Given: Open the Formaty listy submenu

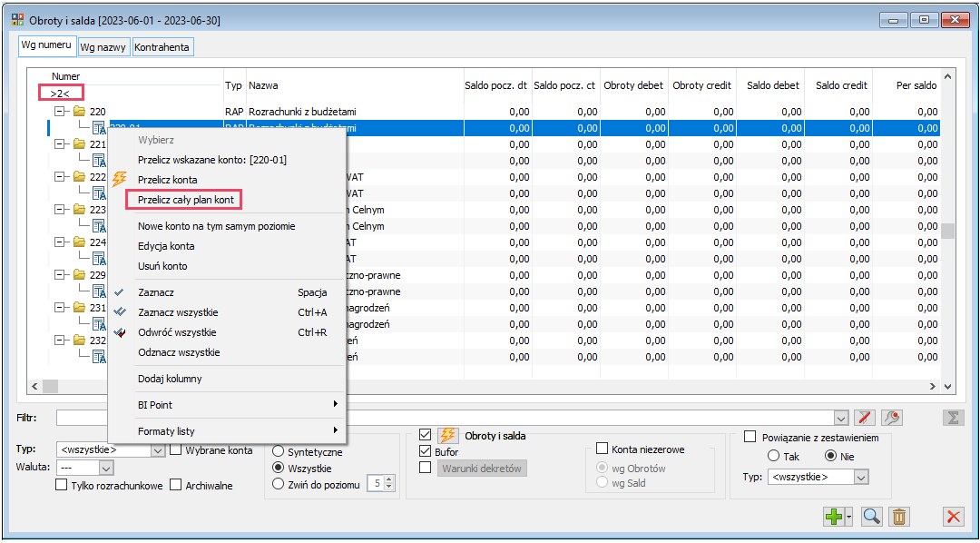Looking at the screenshot, I should point(228,431).
